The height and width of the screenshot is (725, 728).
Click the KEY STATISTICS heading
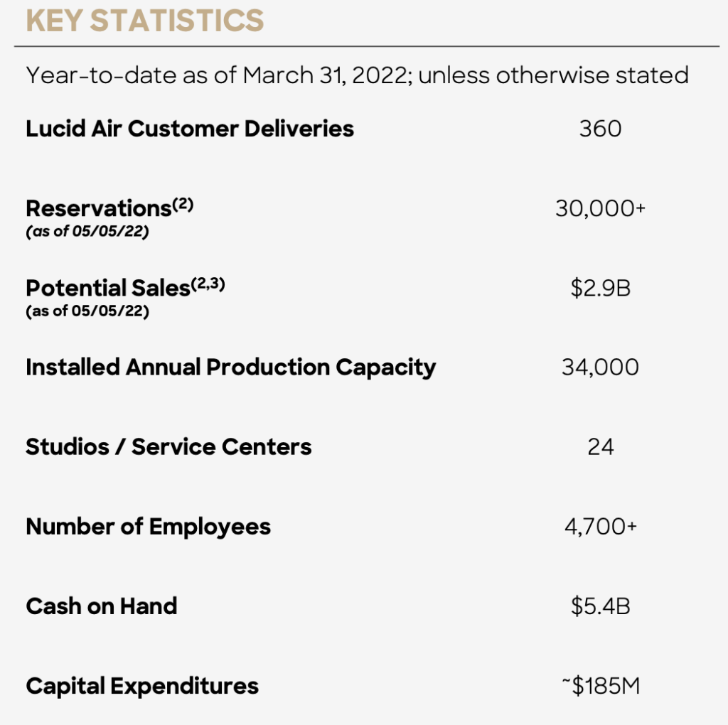(x=145, y=21)
